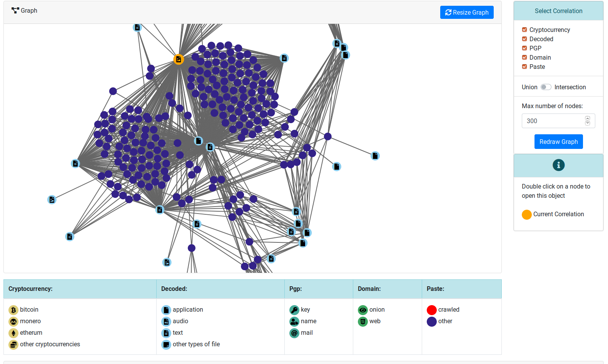Click the web domain legend icon
The height and width of the screenshot is (364, 608).
coord(363,322)
